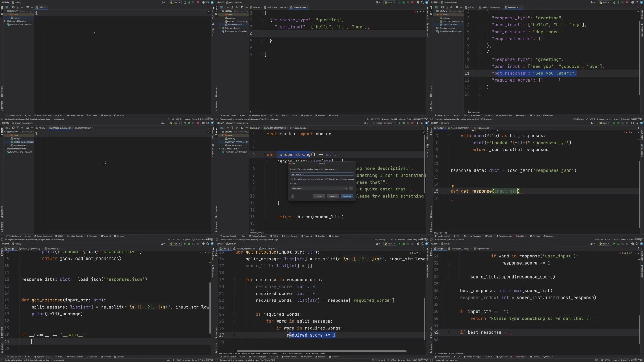The image size is (644, 362).
Task: Open TODO tool in the 'if __name__' window
Action: (x=59, y=357)
